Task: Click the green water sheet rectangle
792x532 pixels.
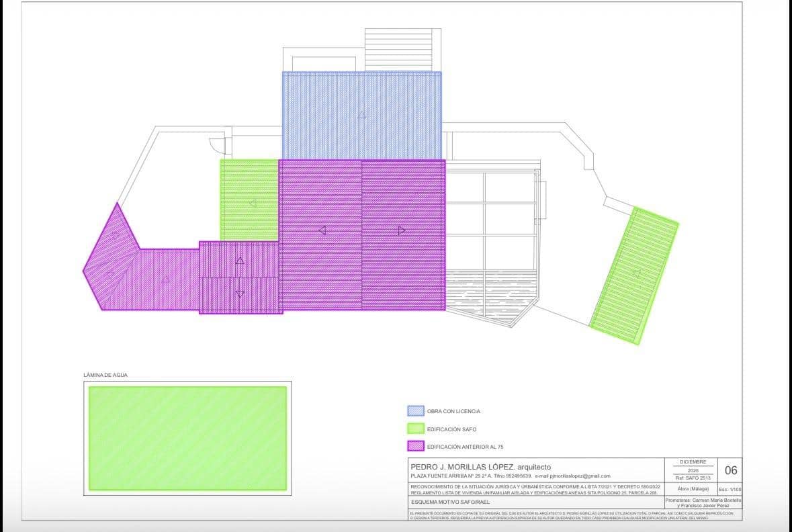Action: coord(188,439)
